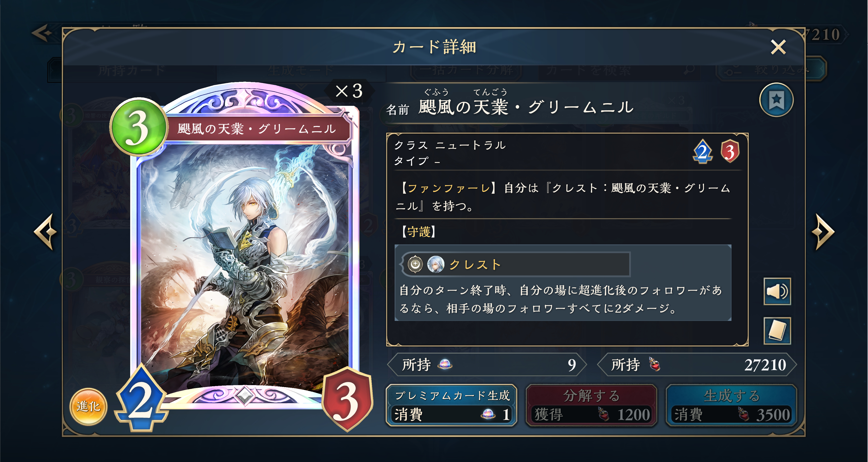
Task: Click the premium orb 所持 9 counter
Action: (487, 365)
